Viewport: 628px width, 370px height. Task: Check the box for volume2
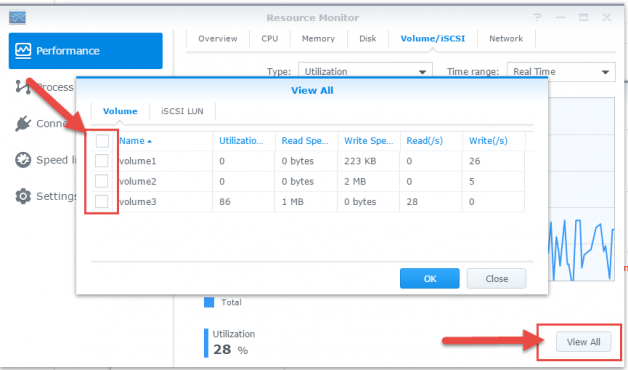[101, 181]
